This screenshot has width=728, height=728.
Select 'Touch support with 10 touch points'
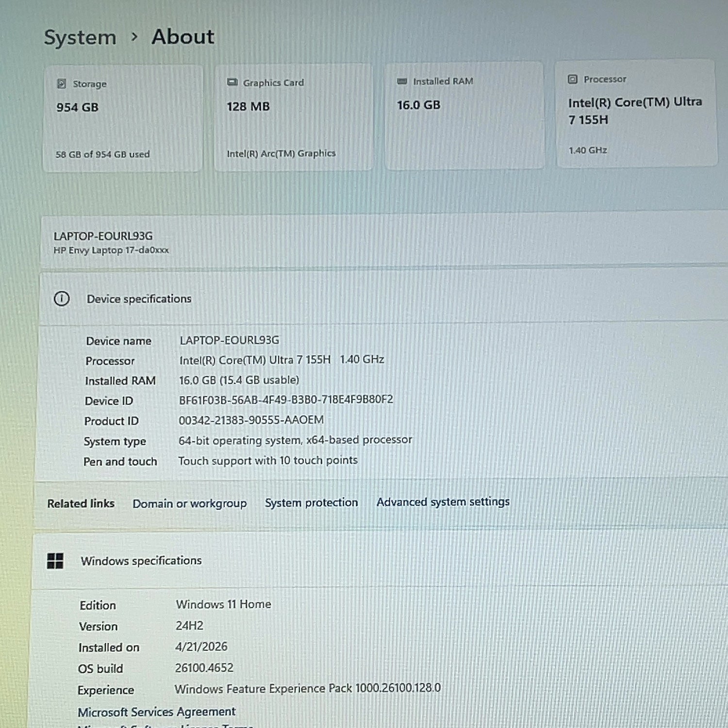[268, 461]
